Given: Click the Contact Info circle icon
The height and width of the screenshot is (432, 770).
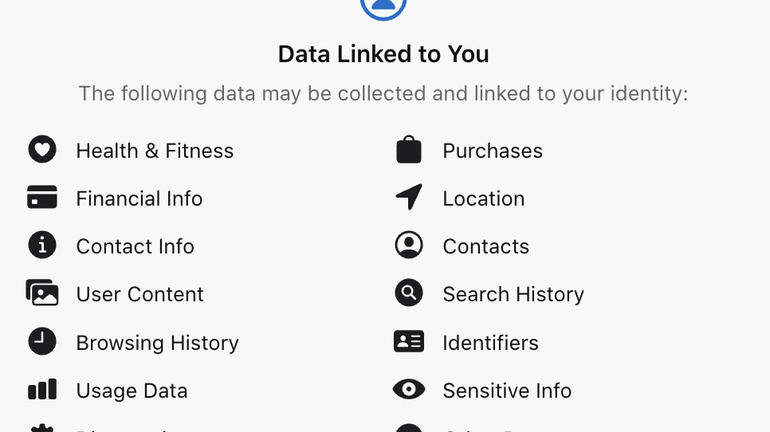Looking at the screenshot, I should (42, 246).
